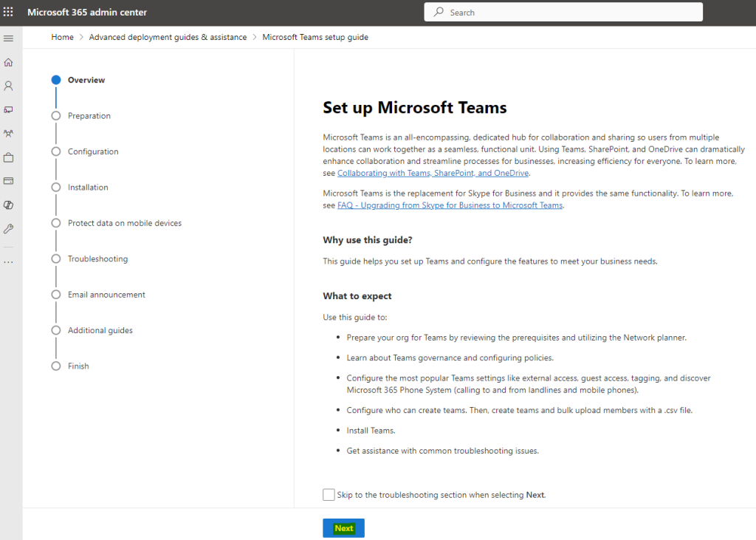Go to Advanced deployment guides & assistance breadcrumb
756x540 pixels.
(x=168, y=37)
